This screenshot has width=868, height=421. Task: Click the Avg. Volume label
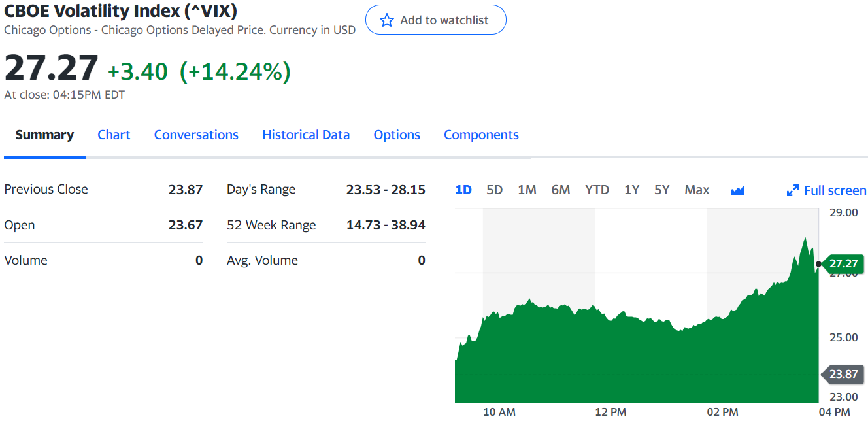[262, 260]
